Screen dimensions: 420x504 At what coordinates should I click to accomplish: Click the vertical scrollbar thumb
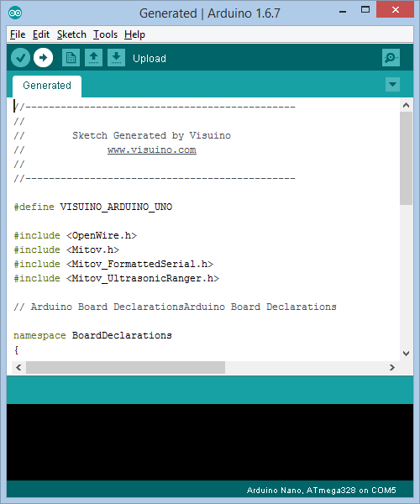point(407,158)
